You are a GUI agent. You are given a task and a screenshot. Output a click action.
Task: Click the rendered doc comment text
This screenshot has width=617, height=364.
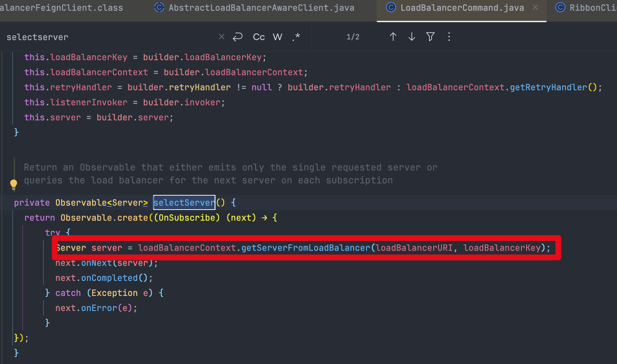(231, 174)
